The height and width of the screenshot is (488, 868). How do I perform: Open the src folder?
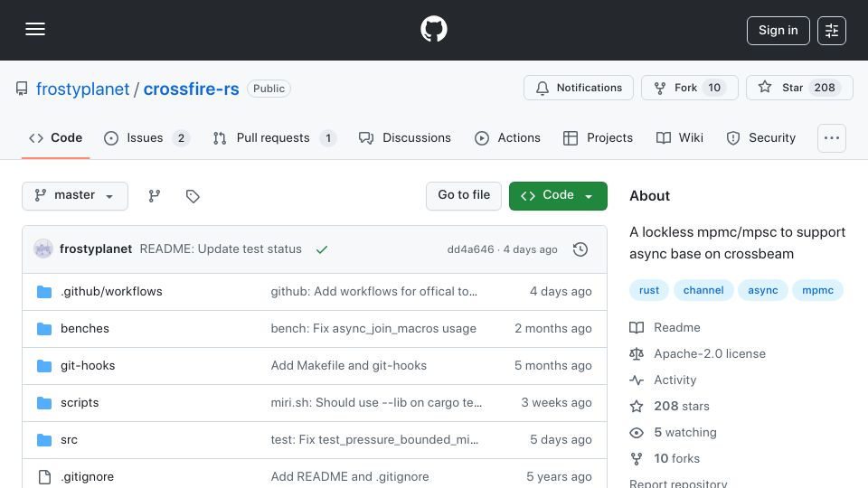coord(69,440)
